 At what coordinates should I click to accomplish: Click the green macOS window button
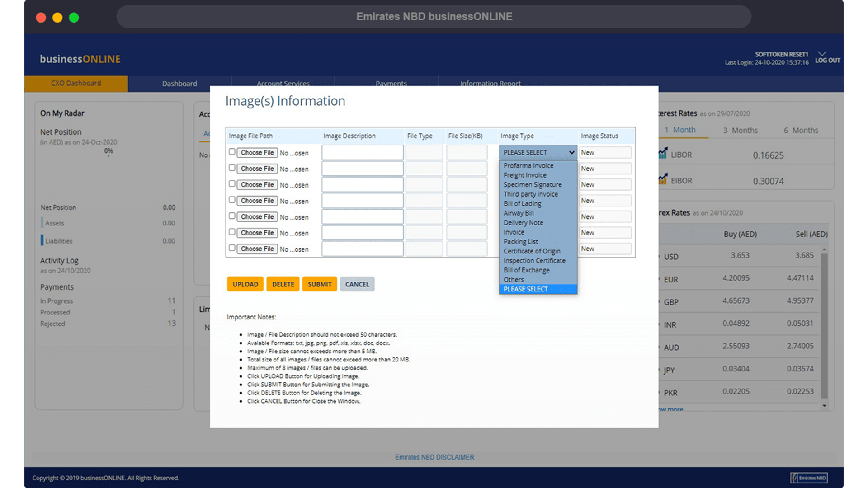pyautogui.click(x=74, y=18)
